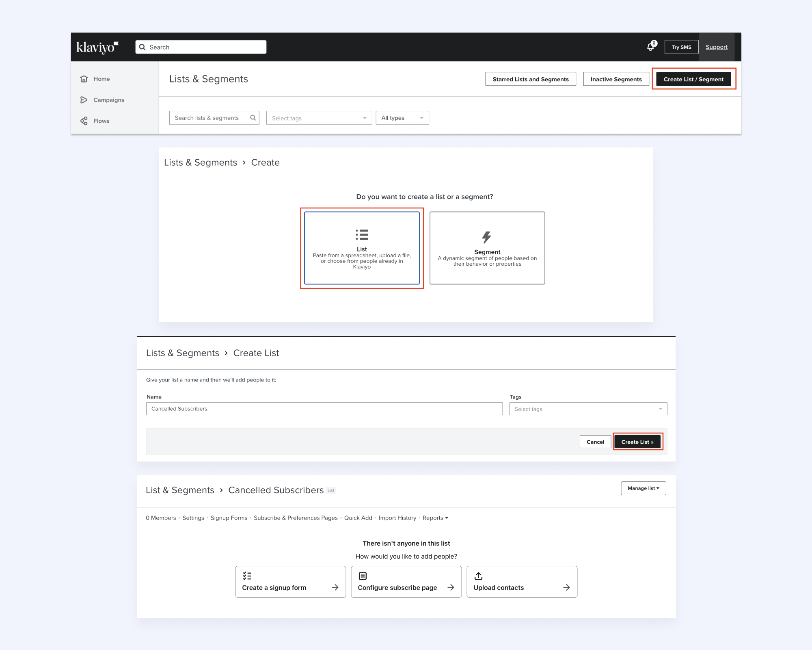This screenshot has width=812, height=650.
Task: Click the arrow on Upload contacts
Action: coord(566,587)
